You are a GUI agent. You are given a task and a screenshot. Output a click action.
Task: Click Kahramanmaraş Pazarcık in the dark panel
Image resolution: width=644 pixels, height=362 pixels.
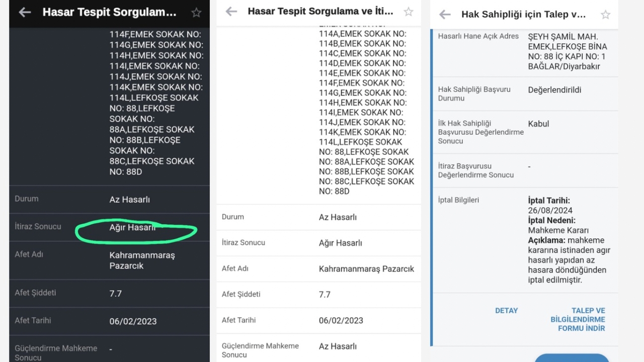[142, 260]
